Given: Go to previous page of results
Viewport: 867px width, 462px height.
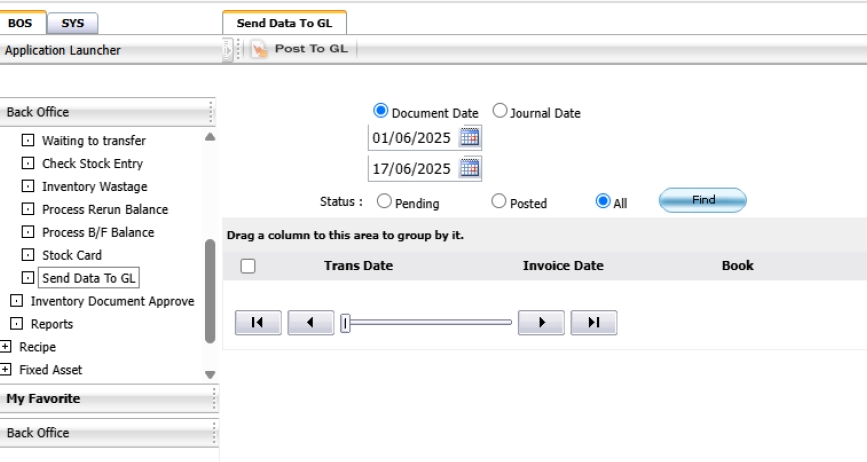Looking at the screenshot, I should coord(310,322).
